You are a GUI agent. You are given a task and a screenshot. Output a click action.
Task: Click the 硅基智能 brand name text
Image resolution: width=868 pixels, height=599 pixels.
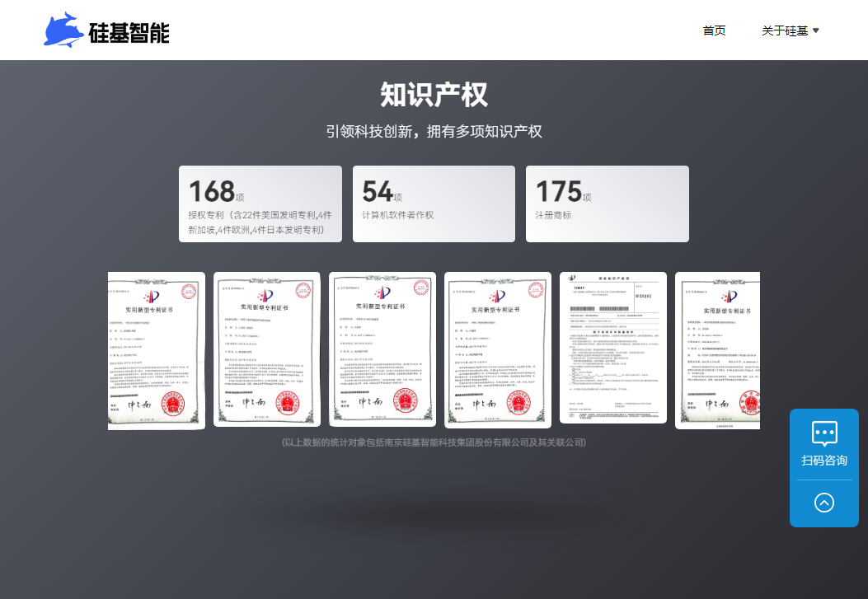pyautogui.click(x=129, y=33)
